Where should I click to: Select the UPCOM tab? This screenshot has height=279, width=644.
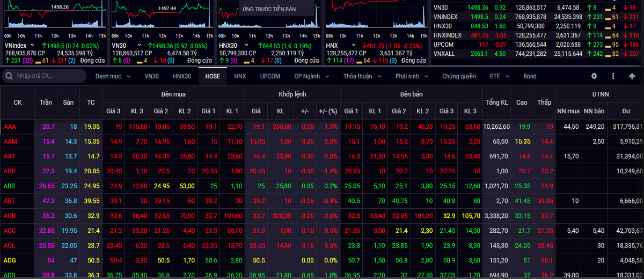click(270, 76)
